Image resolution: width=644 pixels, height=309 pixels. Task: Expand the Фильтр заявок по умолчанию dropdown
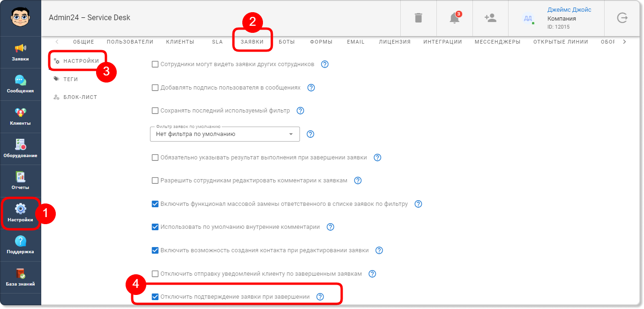click(x=225, y=134)
